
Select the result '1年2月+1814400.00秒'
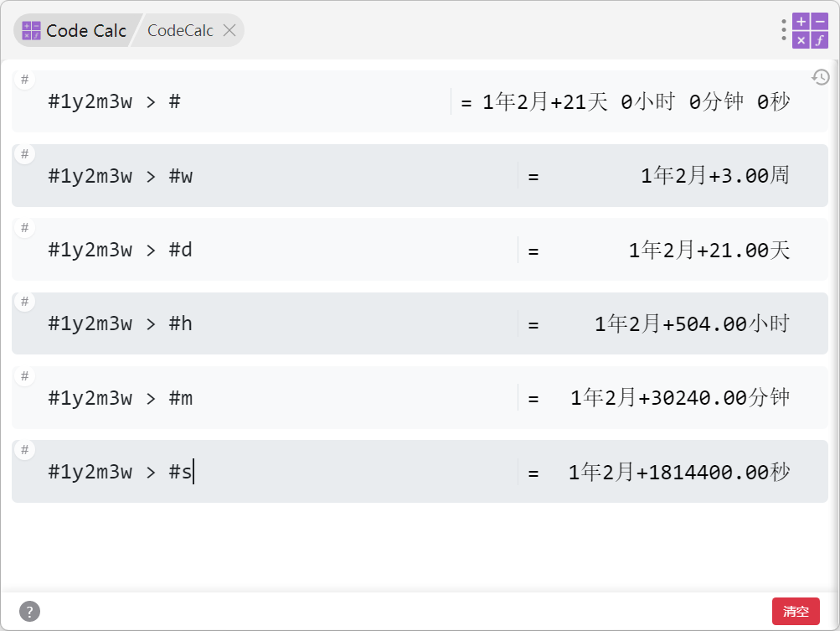click(678, 473)
